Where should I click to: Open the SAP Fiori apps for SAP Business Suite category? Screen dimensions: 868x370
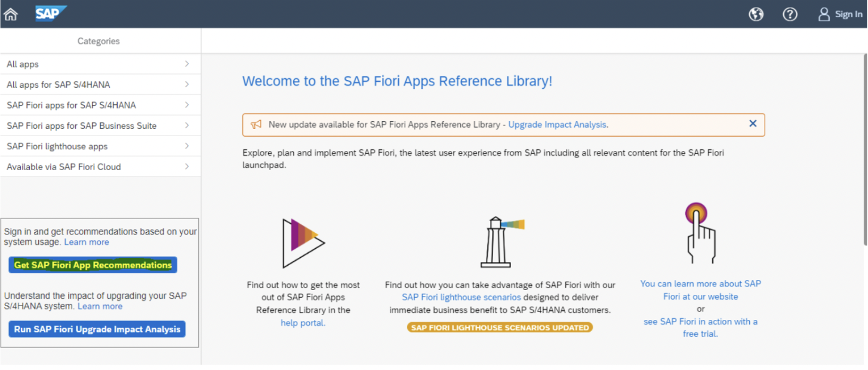coord(100,125)
